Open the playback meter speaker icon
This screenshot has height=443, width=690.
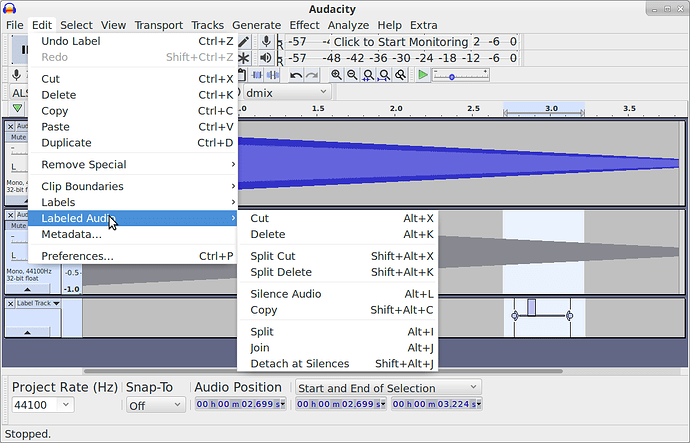tap(266, 58)
